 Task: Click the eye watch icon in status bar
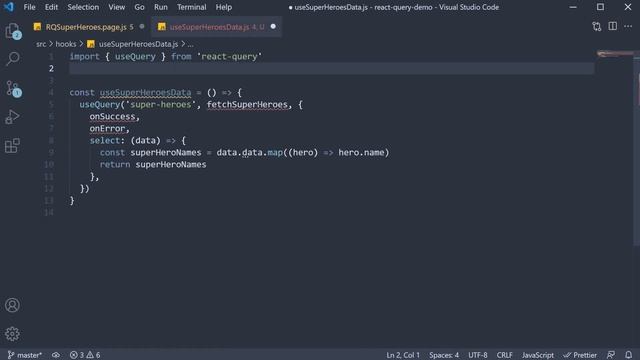(x=56, y=355)
